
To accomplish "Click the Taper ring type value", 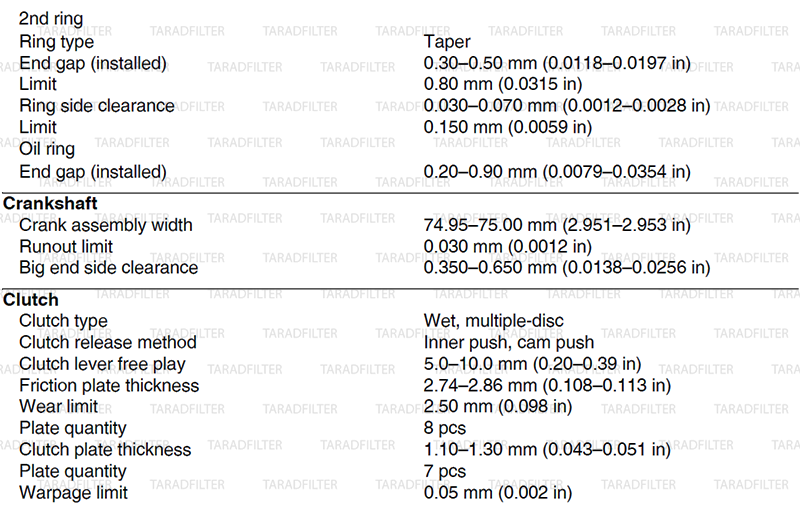I will tap(447, 42).
